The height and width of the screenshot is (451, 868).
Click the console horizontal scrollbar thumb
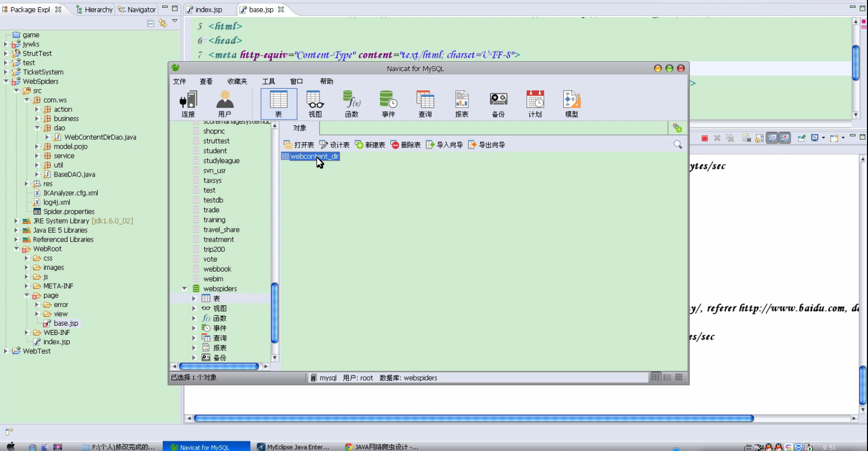(x=474, y=418)
